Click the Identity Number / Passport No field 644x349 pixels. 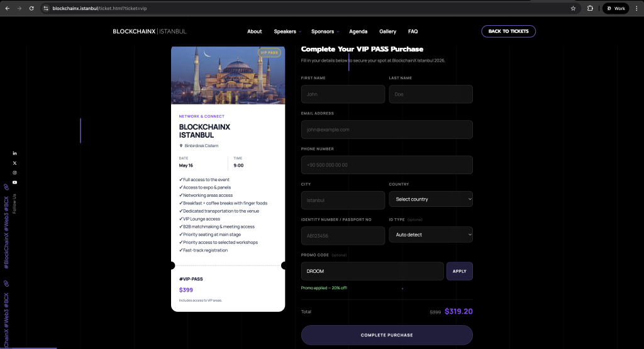[x=343, y=236]
